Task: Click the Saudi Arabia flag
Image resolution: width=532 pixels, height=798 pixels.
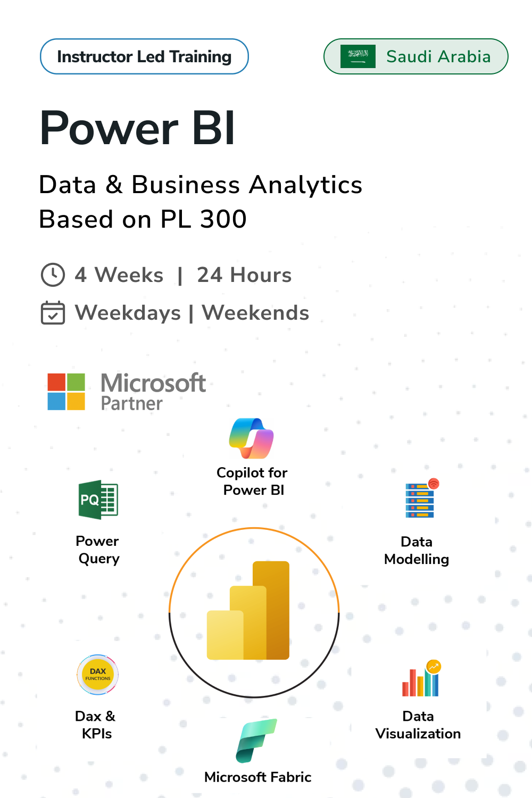Action: [358, 56]
